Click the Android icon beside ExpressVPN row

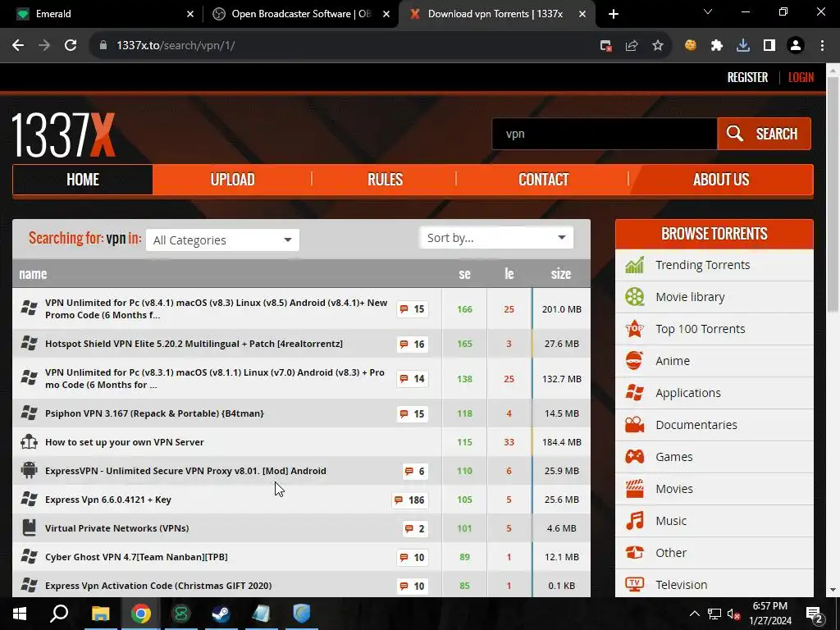[x=29, y=470]
